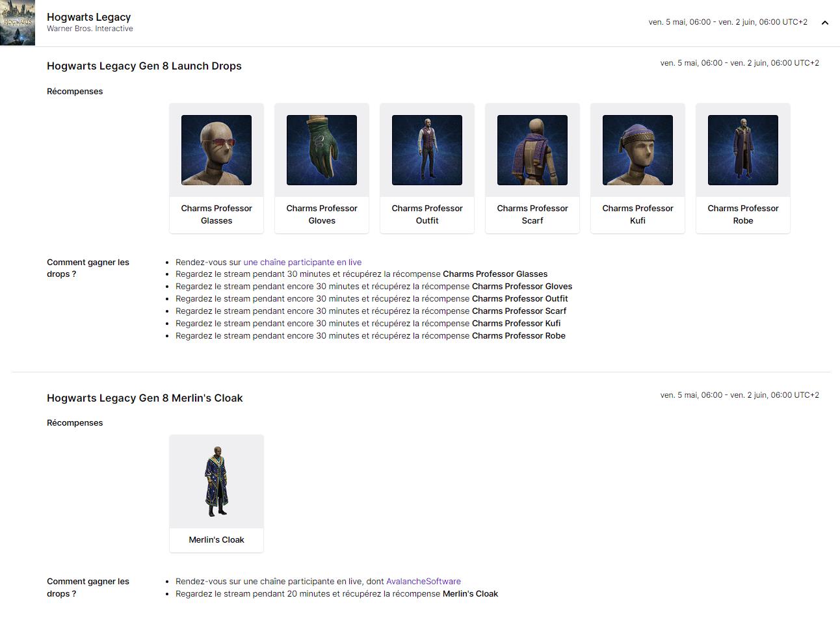Click the Charms Professor Scarf reward image
840x620 pixels.
(532, 150)
